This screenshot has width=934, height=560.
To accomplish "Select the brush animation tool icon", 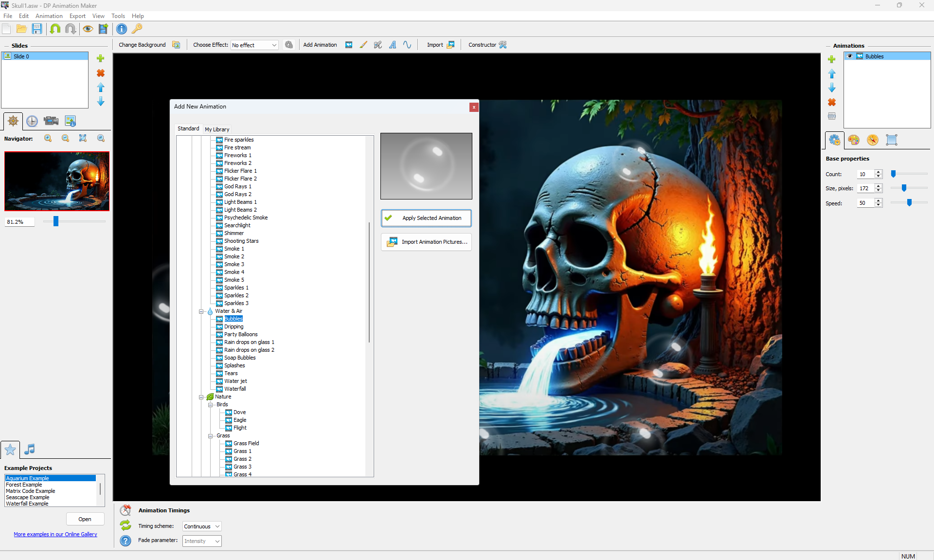I will [x=363, y=45].
